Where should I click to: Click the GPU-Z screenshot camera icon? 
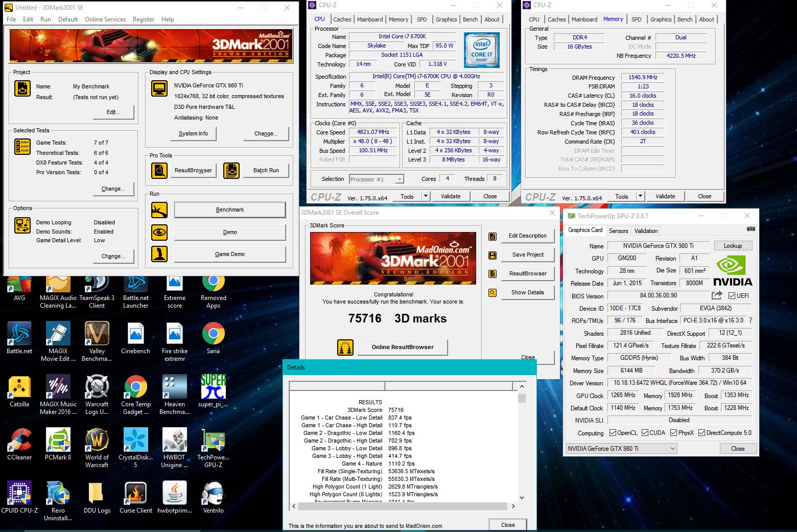point(751,229)
